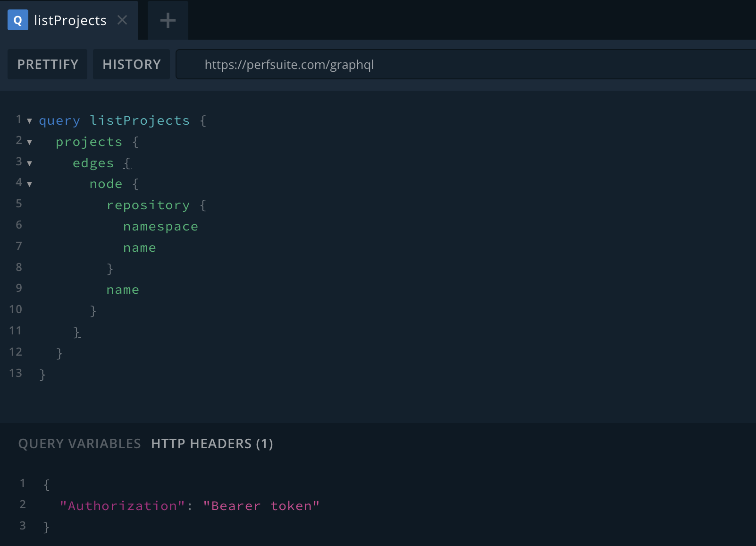
Task: Click line number 10 in the gutter
Action: point(16,309)
